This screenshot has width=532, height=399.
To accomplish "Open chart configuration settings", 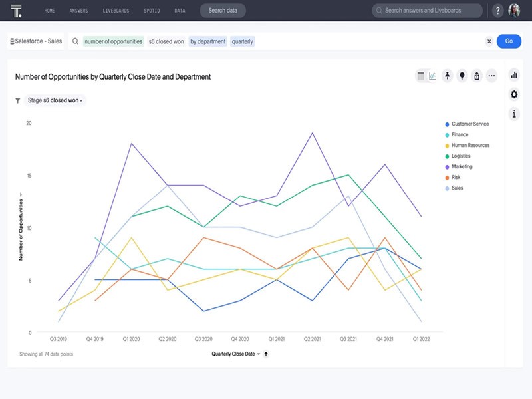I will pyautogui.click(x=514, y=94).
